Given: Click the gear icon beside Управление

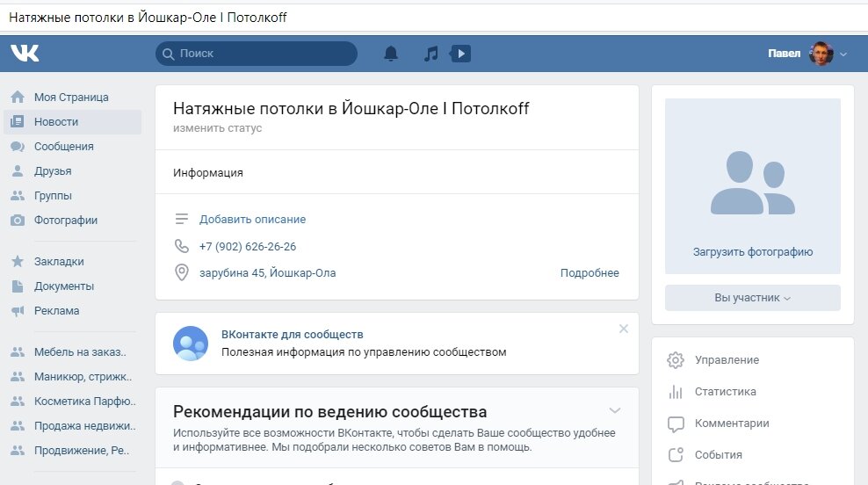Looking at the screenshot, I should [x=676, y=360].
